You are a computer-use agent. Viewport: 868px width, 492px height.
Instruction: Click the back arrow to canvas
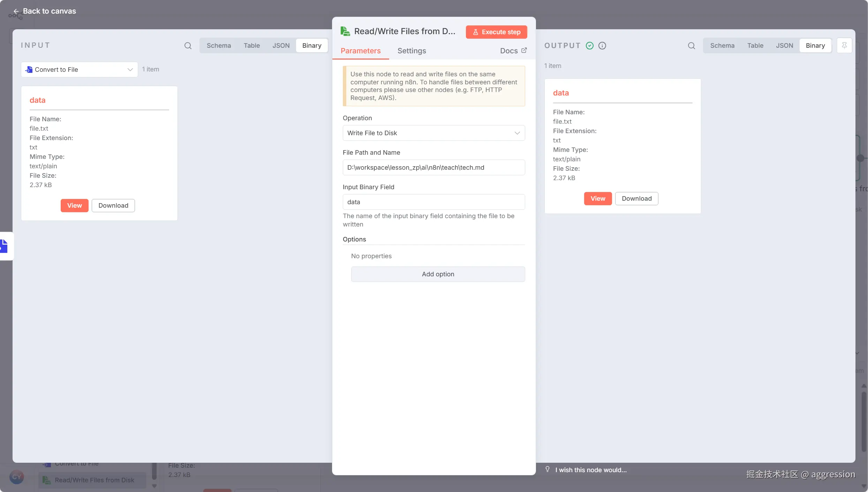[x=16, y=11]
